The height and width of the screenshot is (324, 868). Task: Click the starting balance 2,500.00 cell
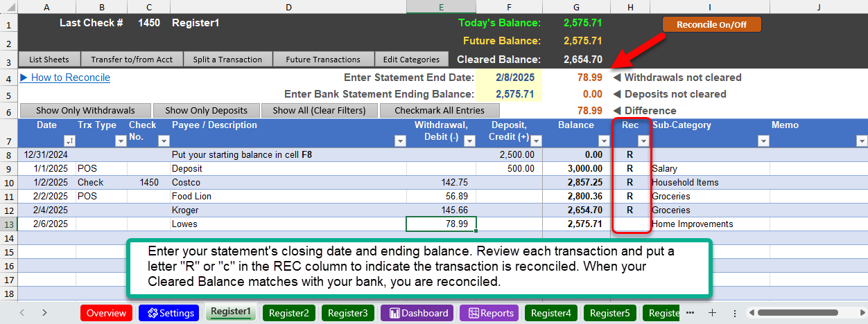pyautogui.click(x=509, y=154)
